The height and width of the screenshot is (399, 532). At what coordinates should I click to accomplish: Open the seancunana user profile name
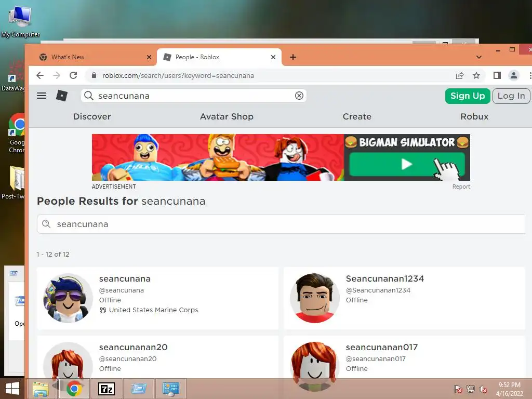(125, 278)
